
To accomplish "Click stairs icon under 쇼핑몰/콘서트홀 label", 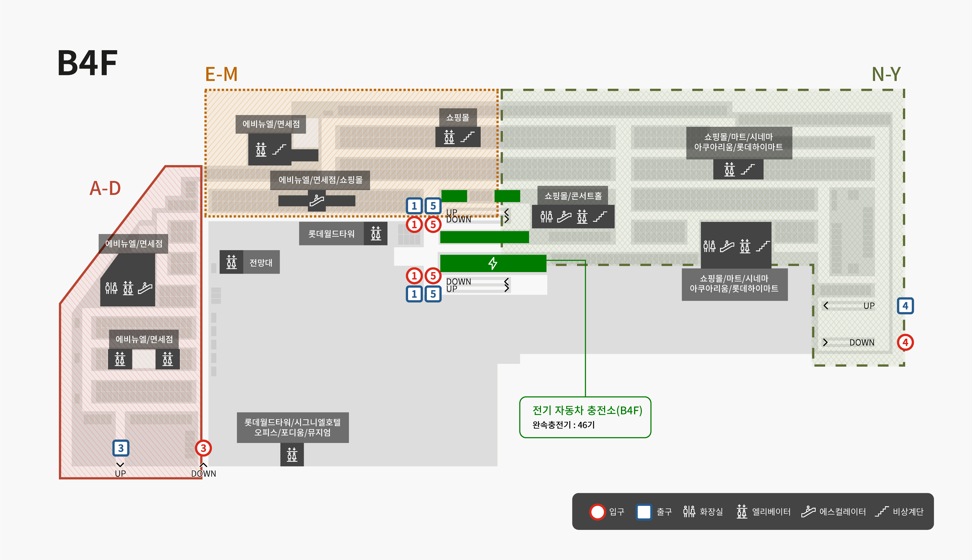I will pyautogui.click(x=600, y=217).
